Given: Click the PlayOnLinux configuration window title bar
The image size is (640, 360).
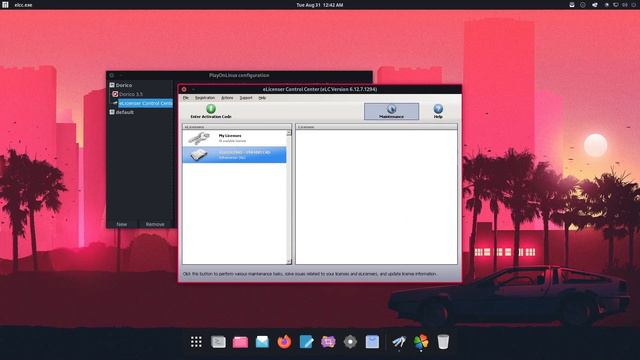Looking at the screenshot, I should pyautogui.click(x=239, y=75).
